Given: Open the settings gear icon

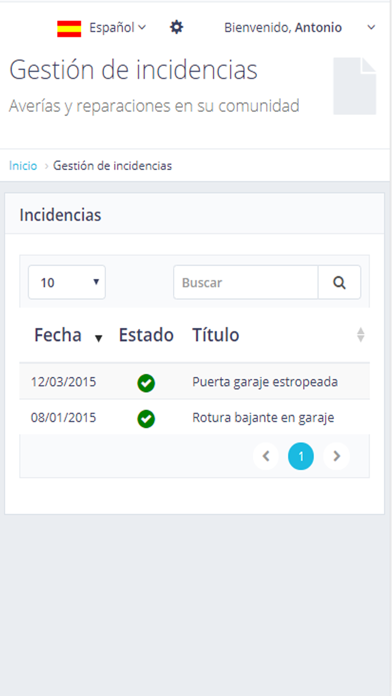Looking at the screenshot, I should click(x=177, y=28).
